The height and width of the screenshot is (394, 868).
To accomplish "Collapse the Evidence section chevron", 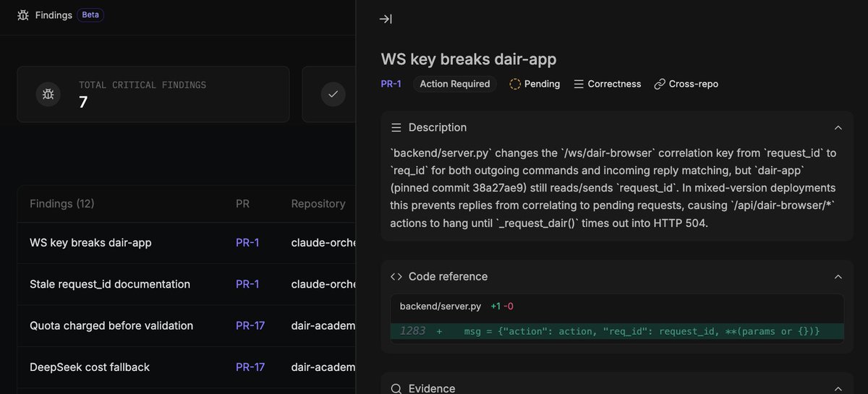I will point(838,388).
